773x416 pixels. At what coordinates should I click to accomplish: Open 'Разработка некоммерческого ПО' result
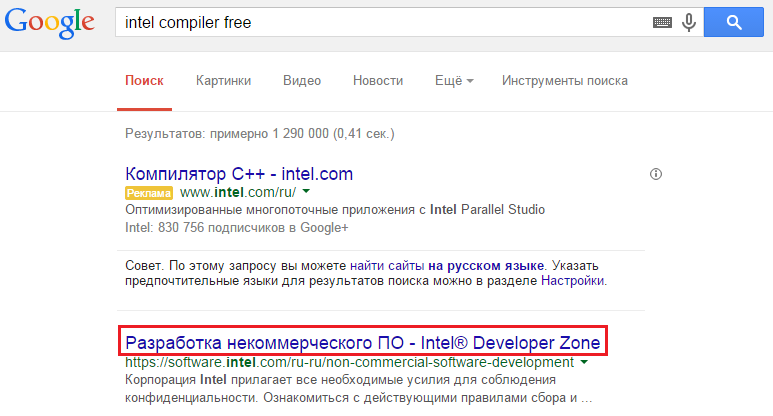point(363,343)
